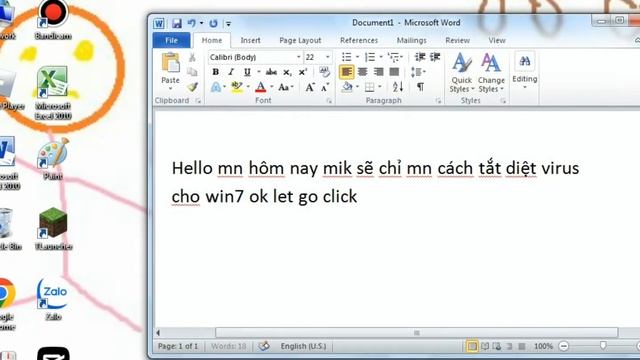
Task: Apply Text Effects to selection
Action: [216, 87]
